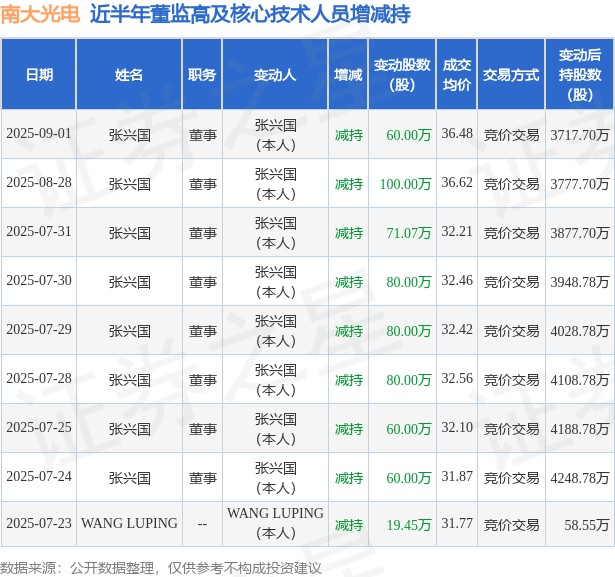Image resolution: width=615 pixels, height=577 pixels.
Task: Click the 71.07万 share change cell
Action: (x=409, y=233)
